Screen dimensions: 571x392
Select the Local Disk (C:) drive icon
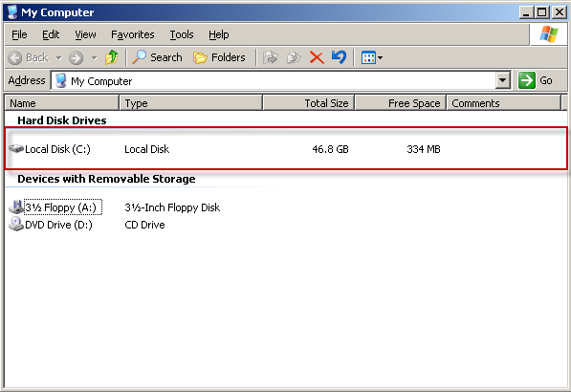click(16, 148)
